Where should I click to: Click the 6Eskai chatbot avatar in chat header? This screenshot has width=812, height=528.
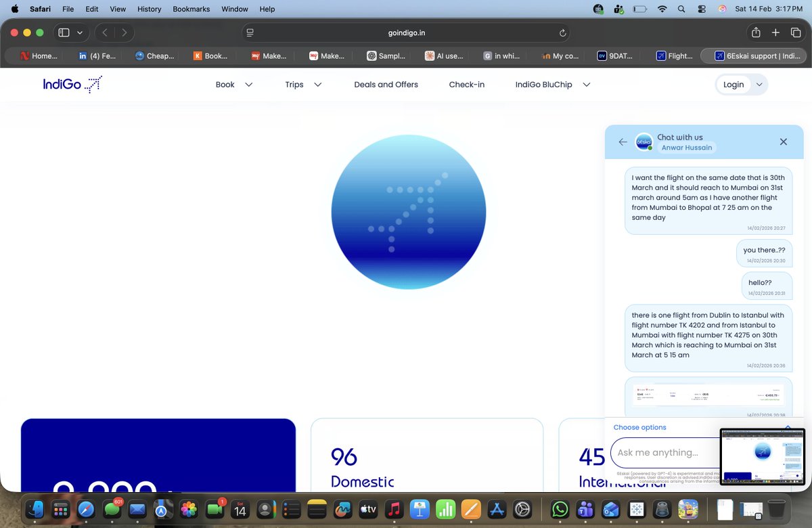(644, 141)
